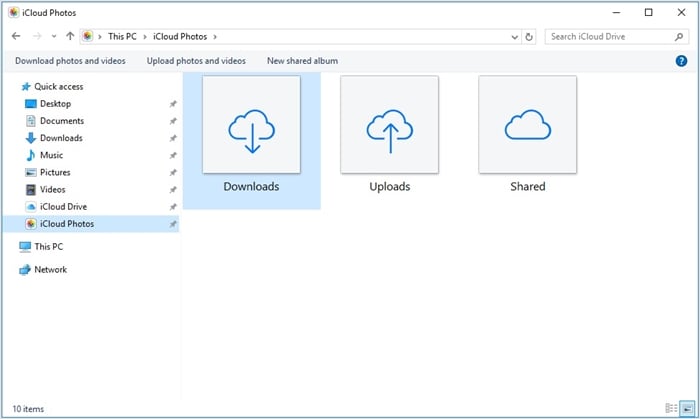This screenshot has height=419, width=700.
Task: Click the iCloud Photos title bar icon
Action: pos(14,12)
